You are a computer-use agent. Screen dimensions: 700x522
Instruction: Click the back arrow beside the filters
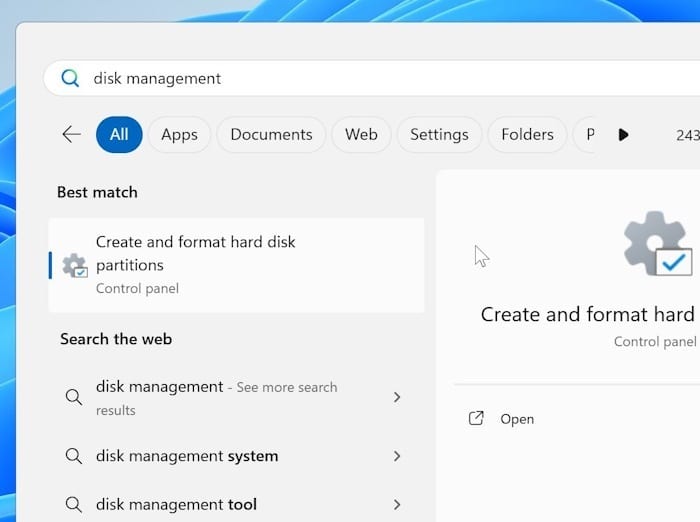(x=71, y=134)
